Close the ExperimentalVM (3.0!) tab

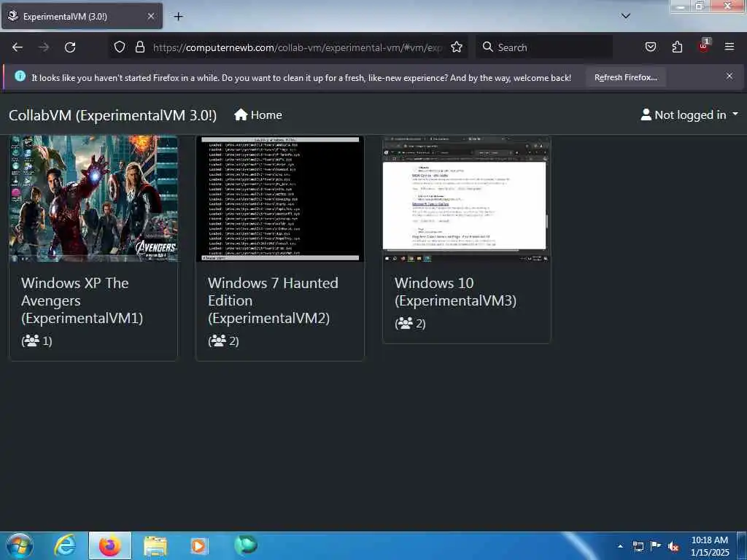[x=150, y=16]
